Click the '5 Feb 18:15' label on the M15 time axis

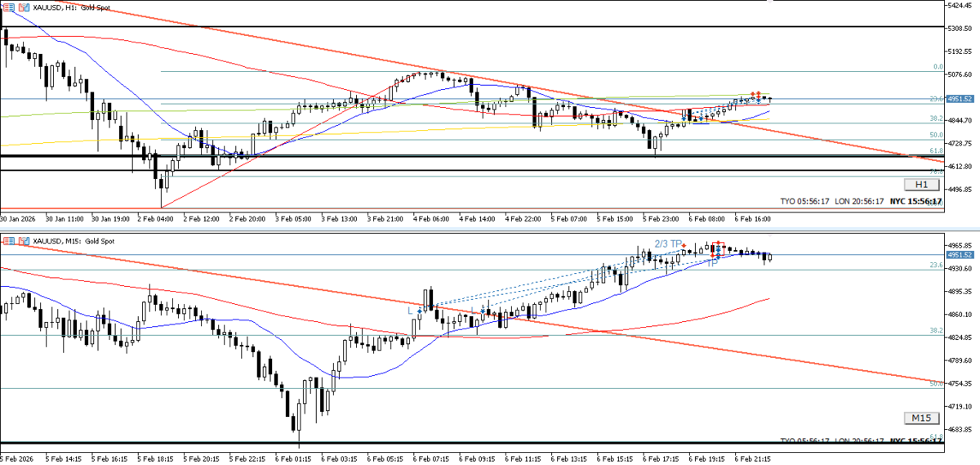pyautogui.click(x=154, y=458)
